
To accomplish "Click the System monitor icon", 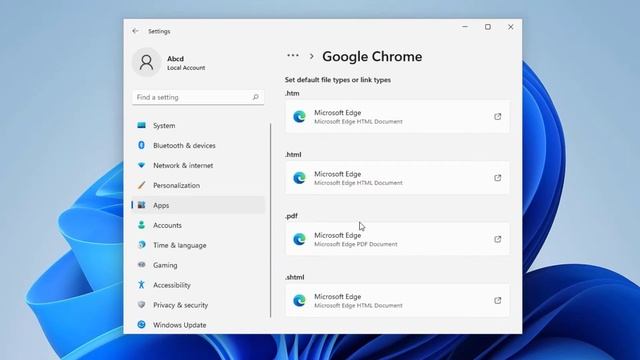I will (x=141, y=125).
